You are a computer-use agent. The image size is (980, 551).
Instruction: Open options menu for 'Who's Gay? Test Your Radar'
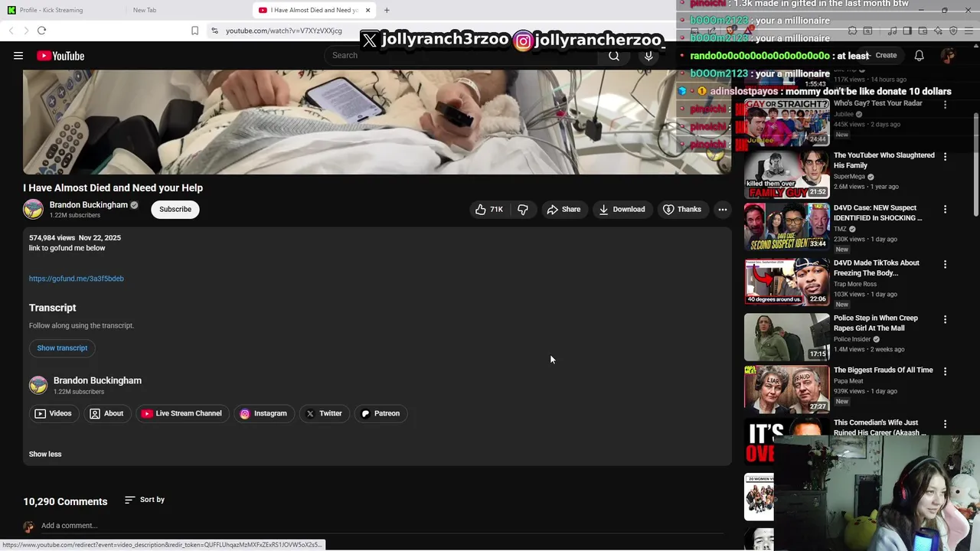pyautogui.click(x=945, y=104)
